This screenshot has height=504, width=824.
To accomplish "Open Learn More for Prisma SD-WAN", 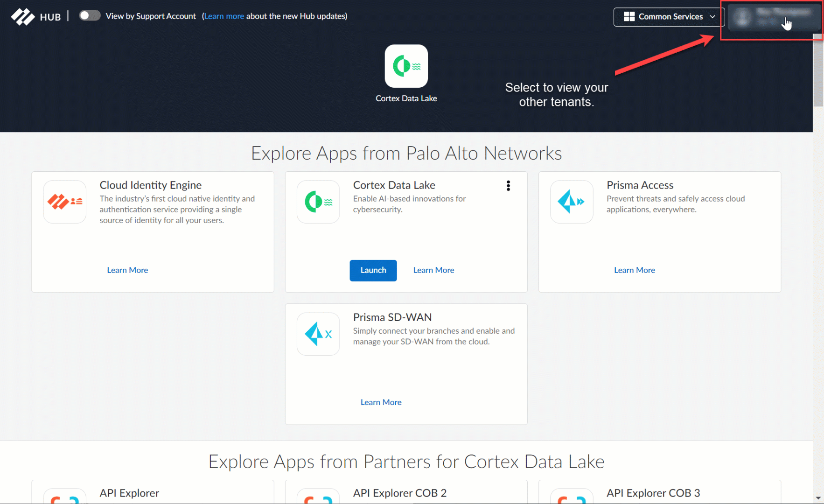I will (x=381, y=402).
